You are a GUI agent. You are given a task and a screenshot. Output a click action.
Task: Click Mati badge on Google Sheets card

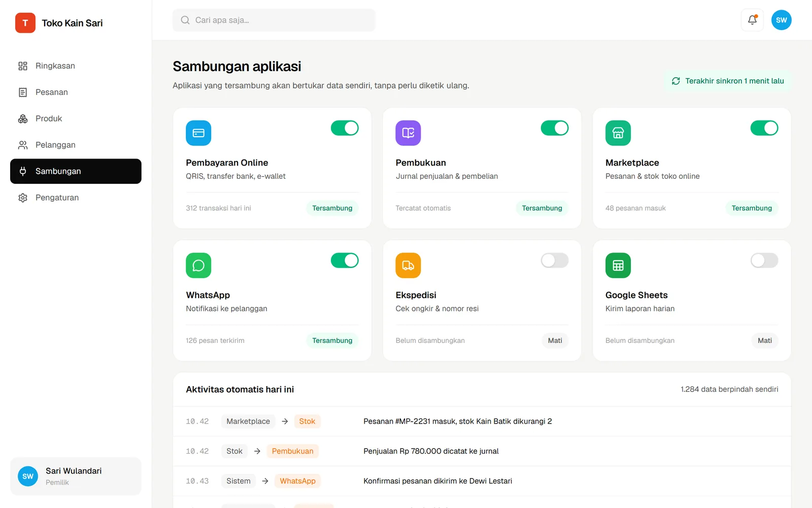[765, 340]
